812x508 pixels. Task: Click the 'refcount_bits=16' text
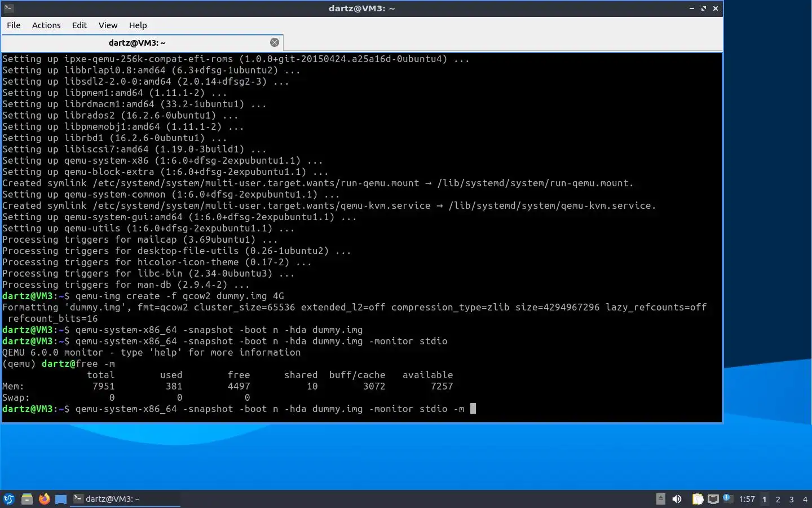point(53,318)
